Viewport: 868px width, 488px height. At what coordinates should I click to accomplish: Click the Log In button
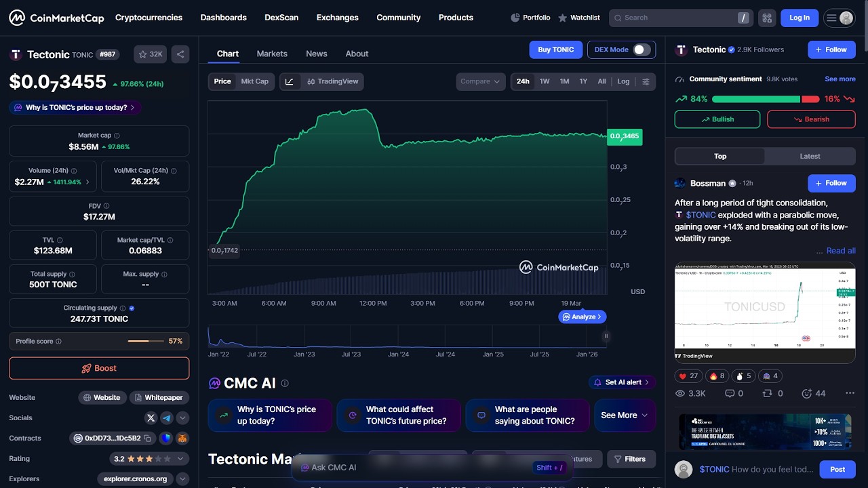click(x=800, y=18)
